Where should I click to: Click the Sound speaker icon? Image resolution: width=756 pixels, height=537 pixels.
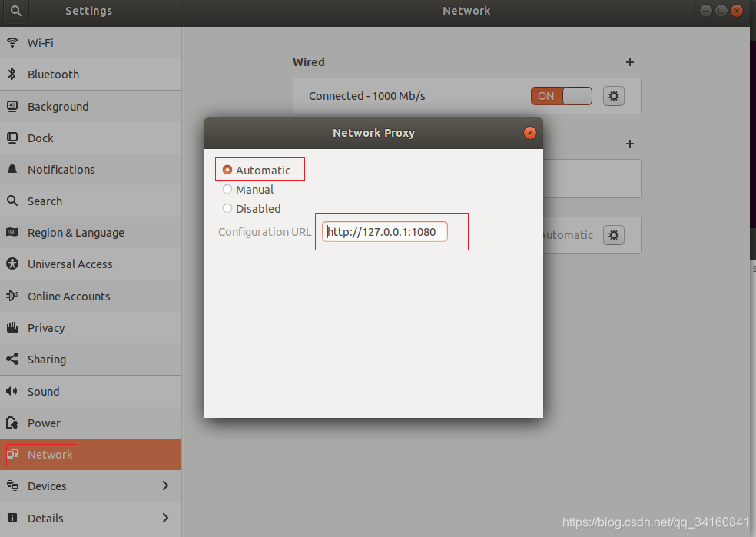pyautogui.click(x=12, y=391)
